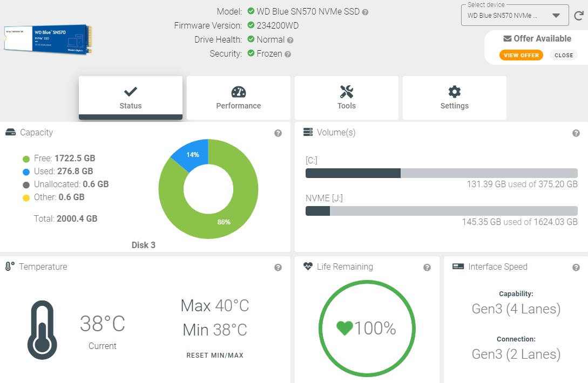Screen dimensions: 588x383
Task: Click the 'Min 38°C' reading
Action: [215, 330]
